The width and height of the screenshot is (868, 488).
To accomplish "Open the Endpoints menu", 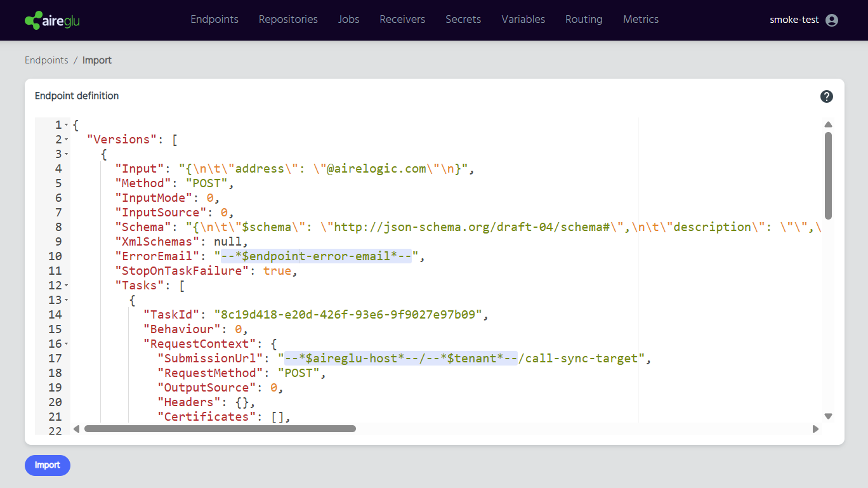I will pyautogui.click(x=214, y=20).
